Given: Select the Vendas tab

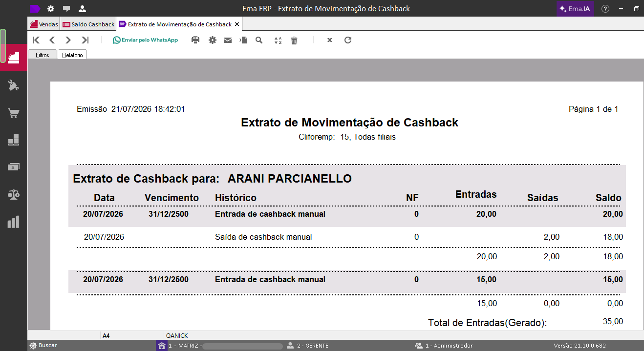Looking at the screenshot, I should point(44,24).
